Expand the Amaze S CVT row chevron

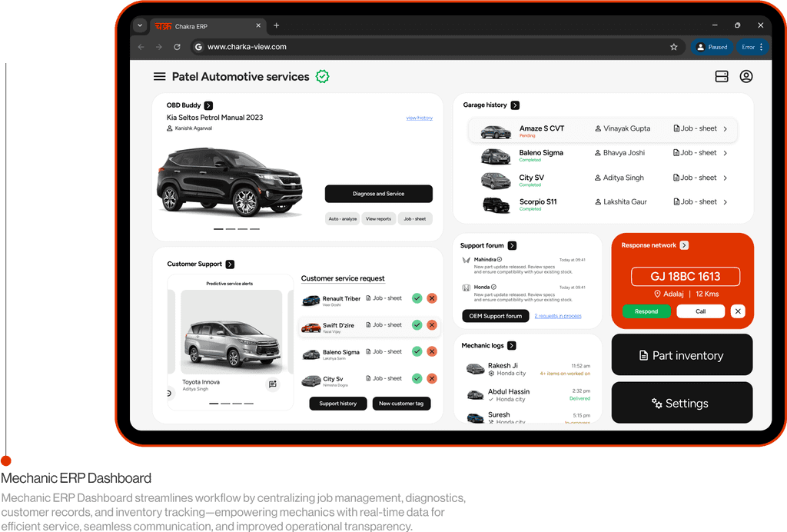click(726, 129)
